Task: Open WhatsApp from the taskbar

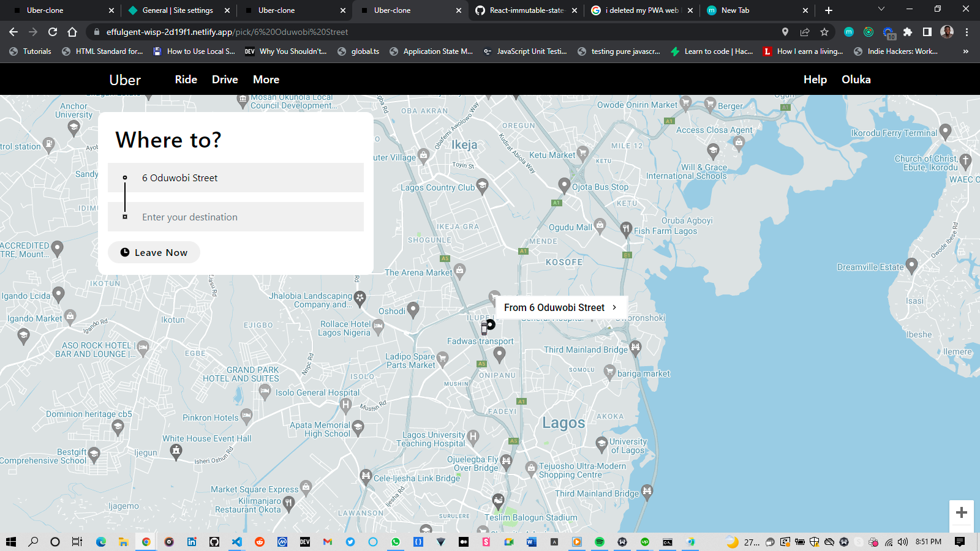Action: [396, 542]
